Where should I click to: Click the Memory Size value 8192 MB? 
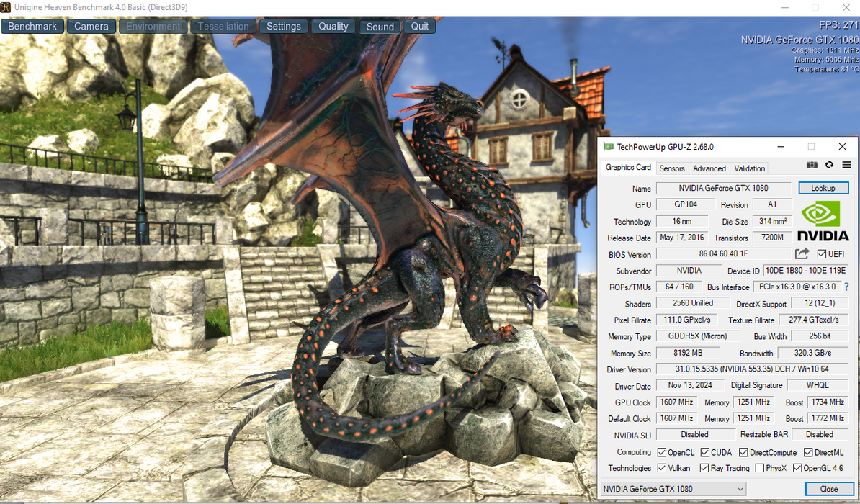(x=688, y=353)
